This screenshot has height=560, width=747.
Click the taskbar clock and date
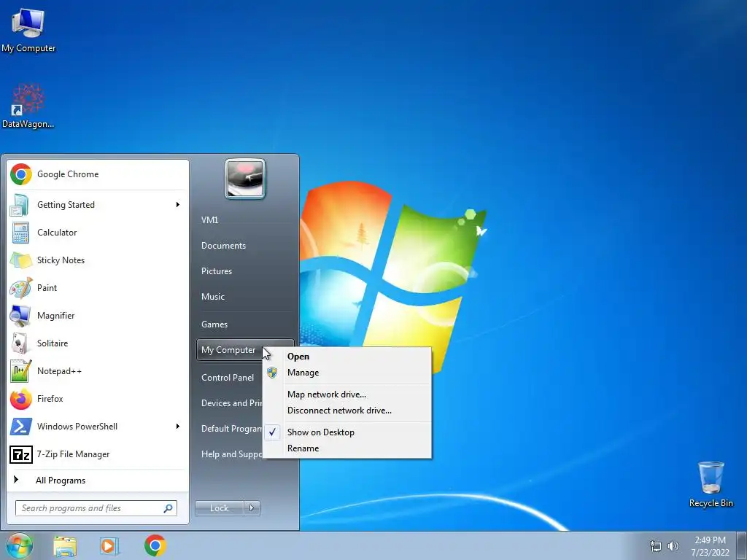coord(710,546)
